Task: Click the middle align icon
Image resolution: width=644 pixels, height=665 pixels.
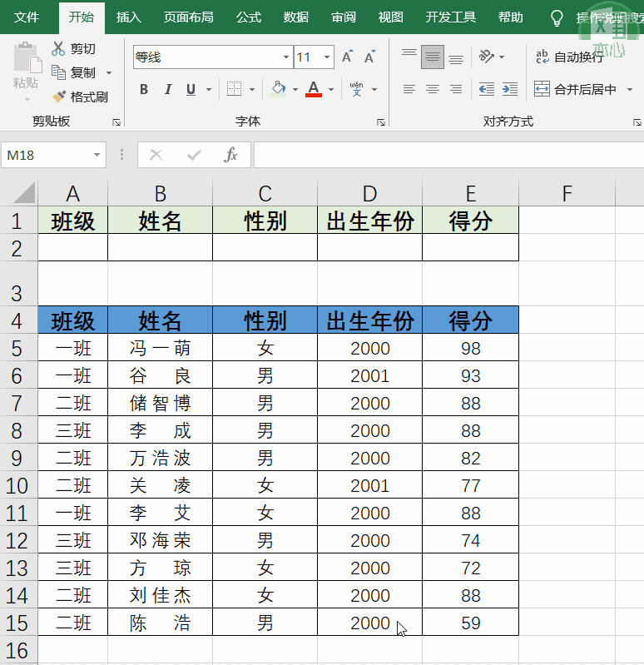Action: [433, 57]
